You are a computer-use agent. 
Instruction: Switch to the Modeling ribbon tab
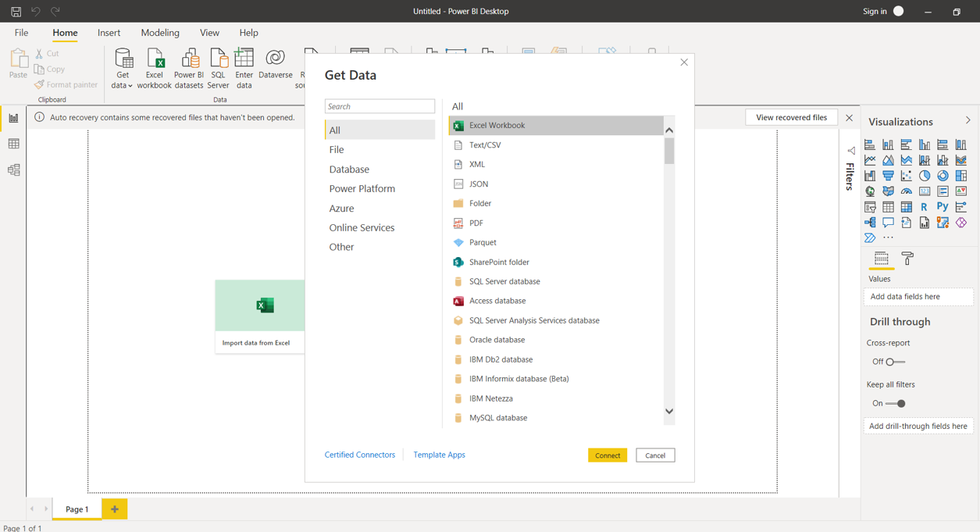coord(160,33)
